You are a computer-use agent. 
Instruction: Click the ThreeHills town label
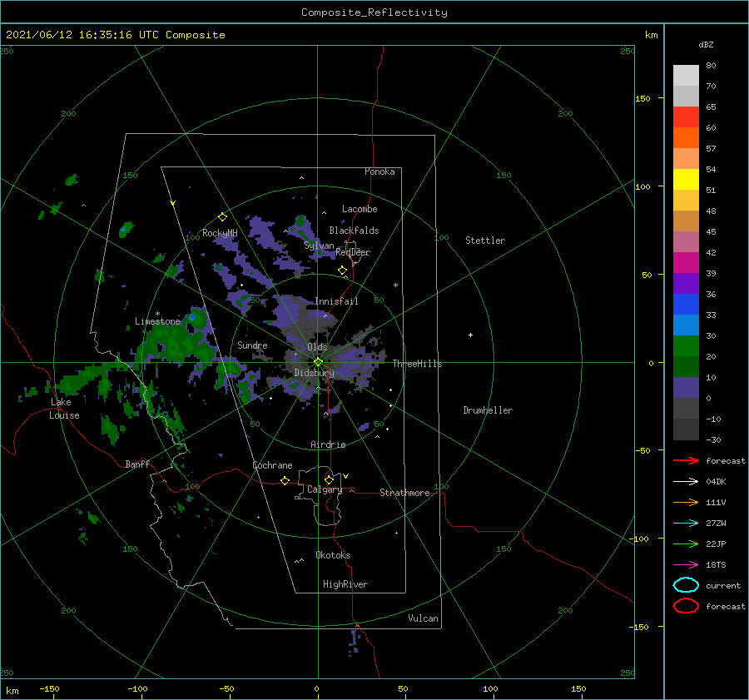(x=417, y=364)
